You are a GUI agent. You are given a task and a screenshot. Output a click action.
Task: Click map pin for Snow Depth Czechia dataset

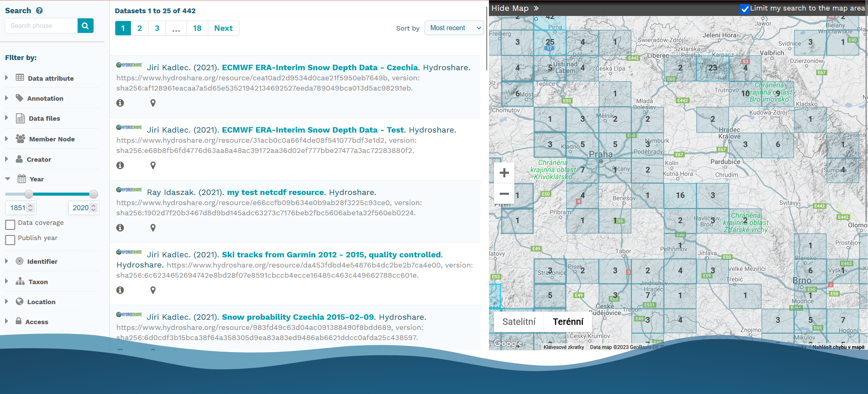coord(153,103)
